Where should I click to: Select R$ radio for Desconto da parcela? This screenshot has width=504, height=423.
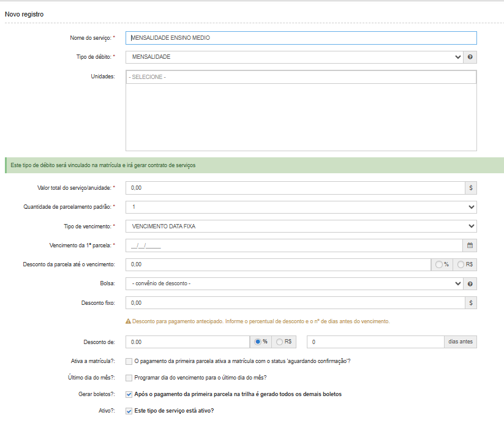click(x=461, y=264)
